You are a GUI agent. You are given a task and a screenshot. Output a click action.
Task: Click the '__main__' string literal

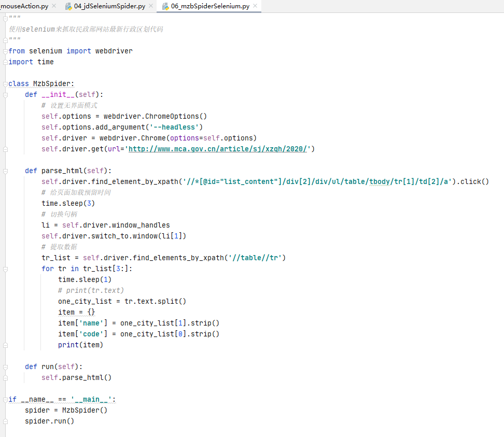[91, 399]
